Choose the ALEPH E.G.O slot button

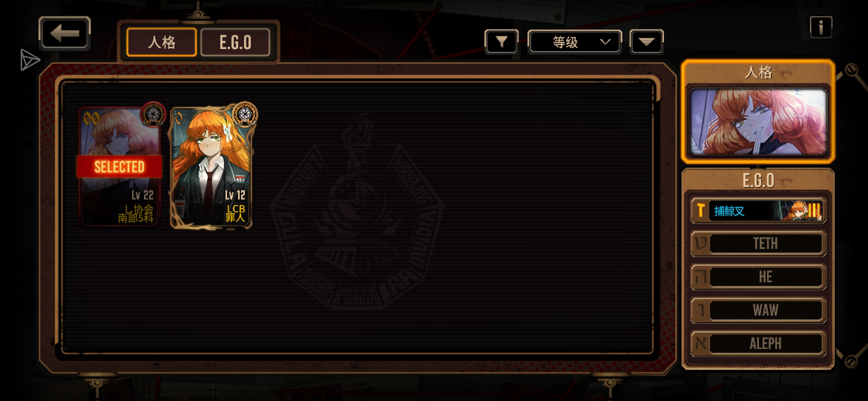coord(758,343)
